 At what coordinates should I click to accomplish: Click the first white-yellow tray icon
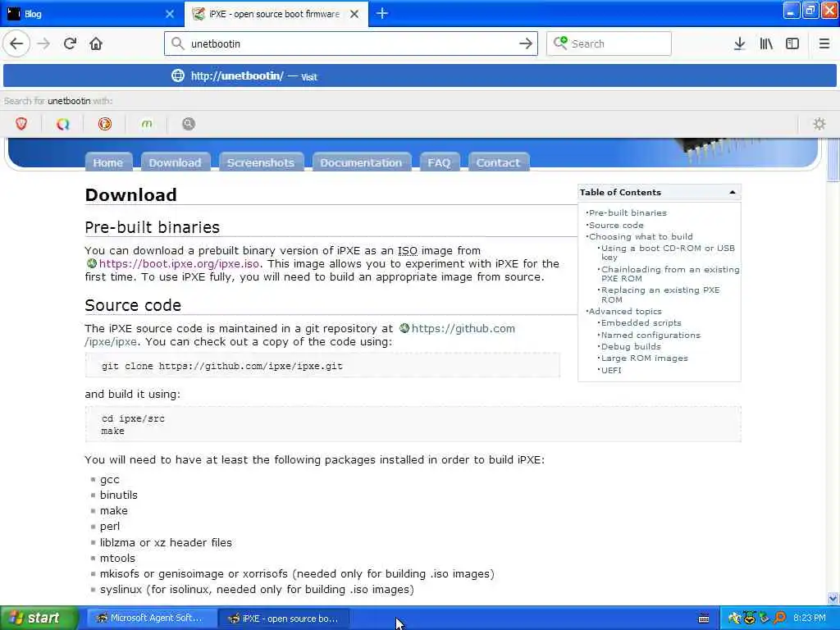click(734, 619)
